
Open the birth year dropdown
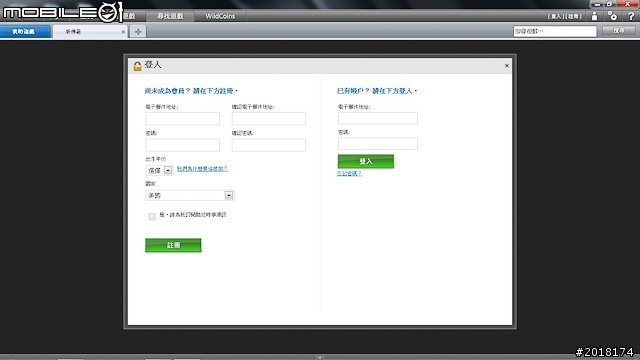pyautogui.click(x=159, y=170)
